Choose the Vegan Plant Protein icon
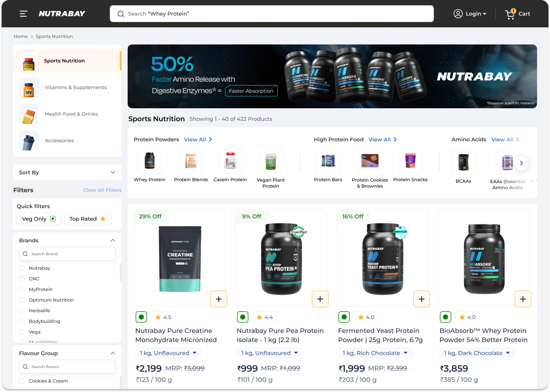The image size is (550, 392). (271, 161)
